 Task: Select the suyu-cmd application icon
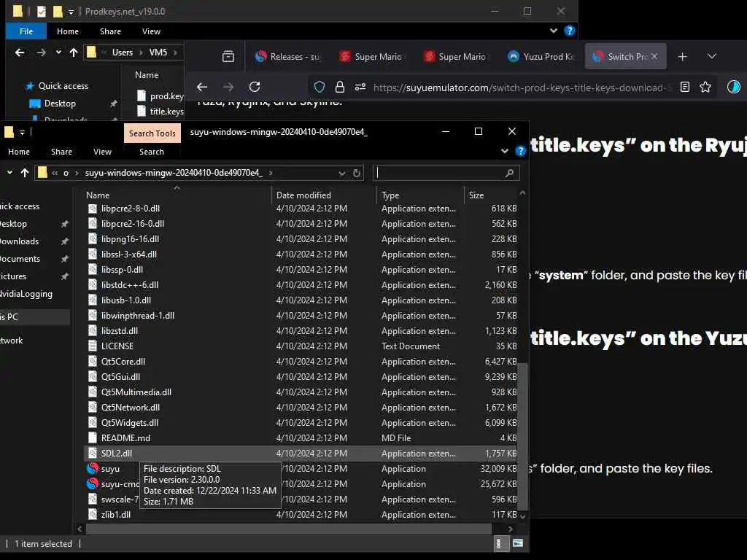pyautogui.click(x=93, y=484)
